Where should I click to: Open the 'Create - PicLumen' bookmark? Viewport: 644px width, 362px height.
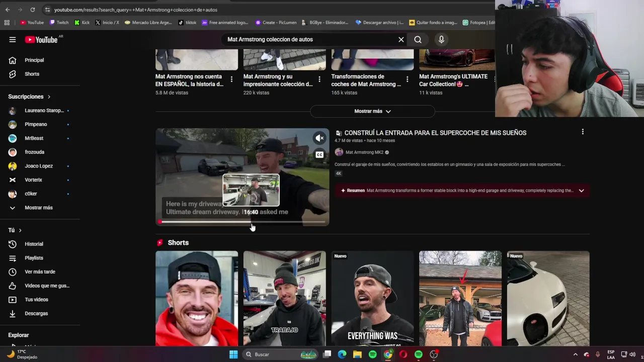[276, 23]
